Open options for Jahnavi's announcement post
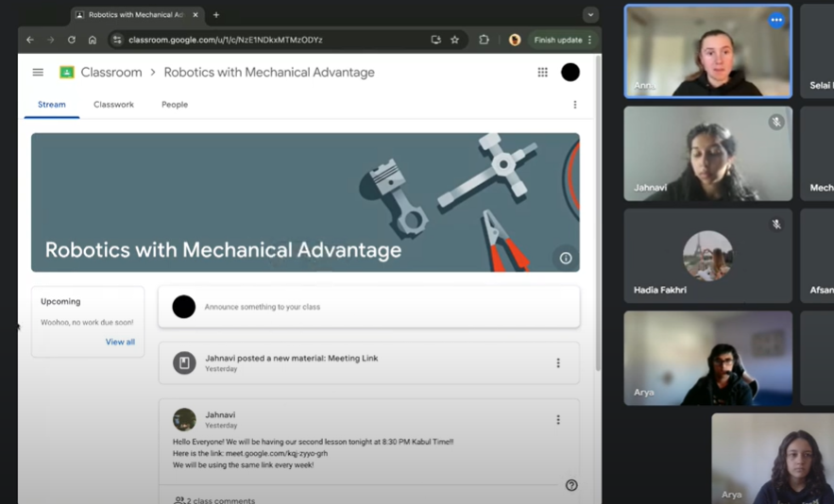Screen dimensions: 834x504 (x=558, y=420)
